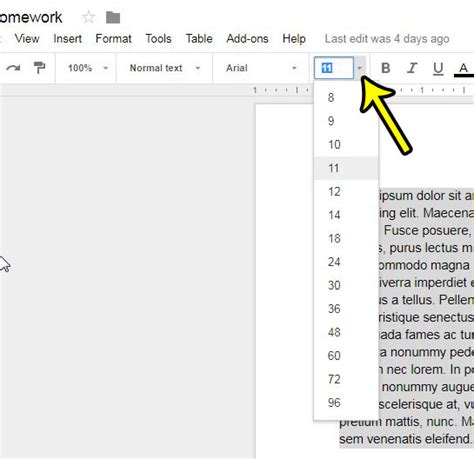Select font size 18

(346, 238)
